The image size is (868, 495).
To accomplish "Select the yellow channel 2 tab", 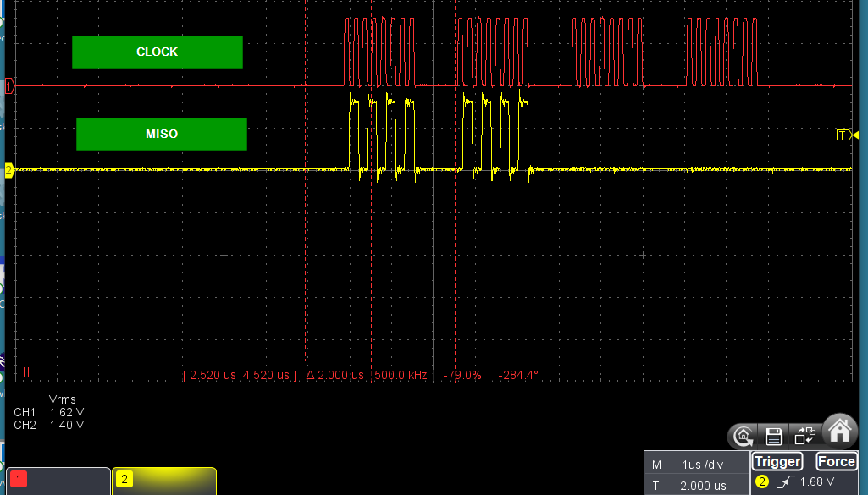I will click(x=164, y=481).
